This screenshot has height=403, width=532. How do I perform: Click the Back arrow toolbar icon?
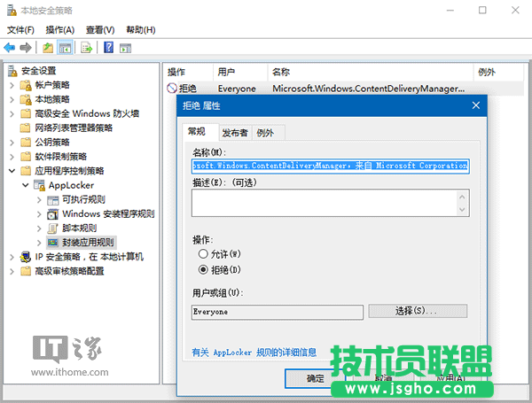pyautogui.click(x=10, y=48)
